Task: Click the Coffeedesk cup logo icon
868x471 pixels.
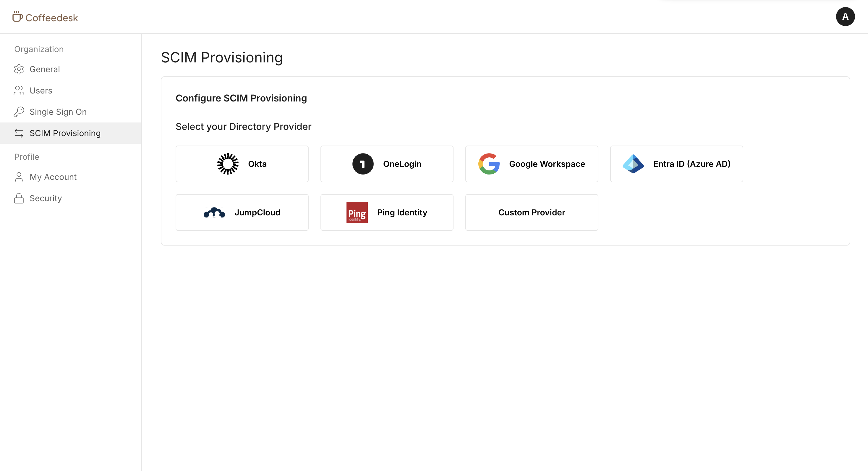Action: (x=17, y=17)
